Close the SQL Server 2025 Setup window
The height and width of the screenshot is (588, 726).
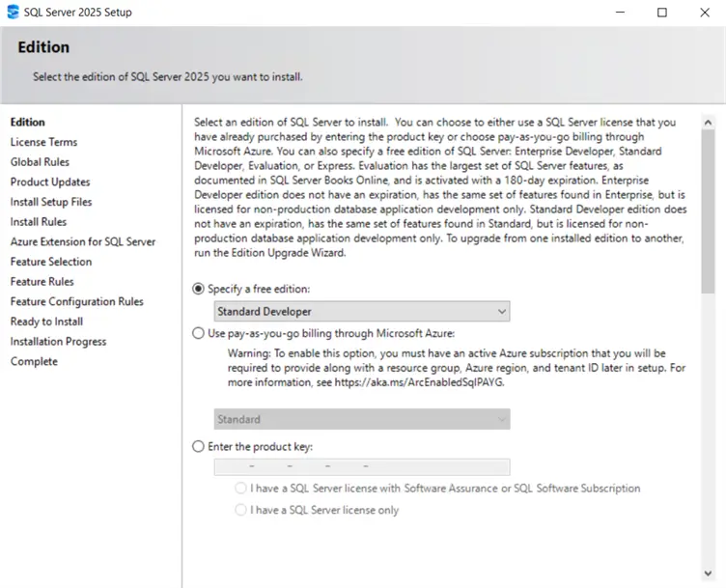(x=704, y=12)
